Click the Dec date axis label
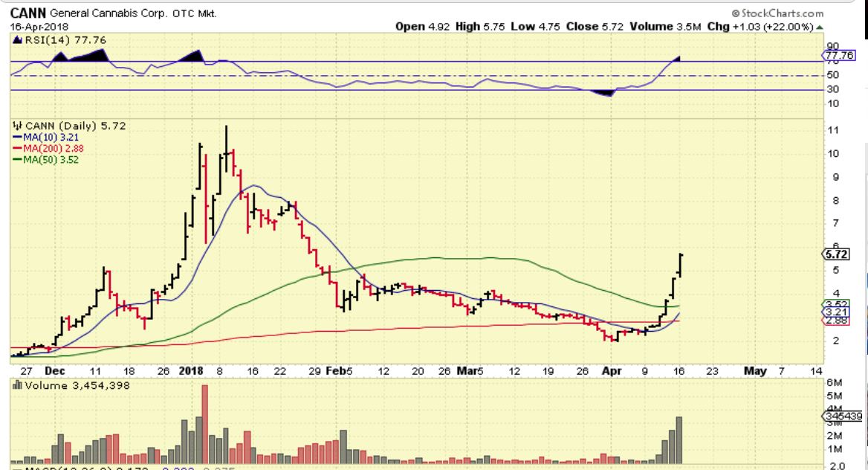Screen dimensions: 868x470 click(55, 371)
